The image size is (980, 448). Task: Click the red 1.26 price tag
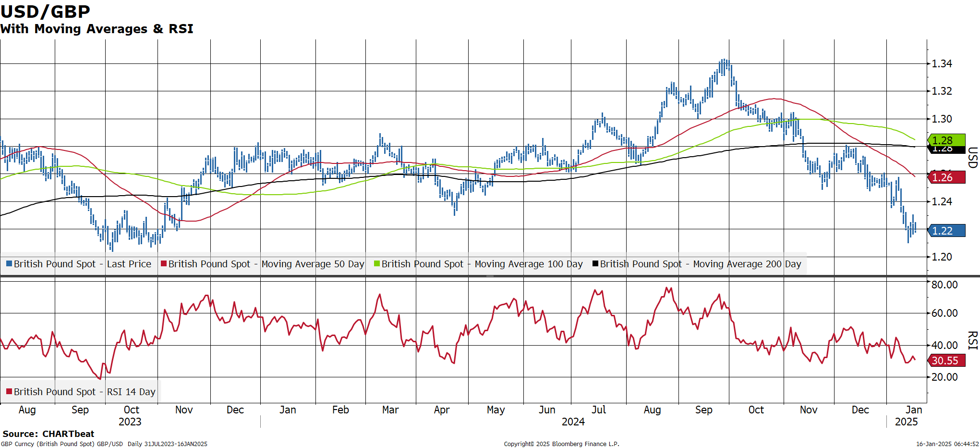tap(945, 177)
